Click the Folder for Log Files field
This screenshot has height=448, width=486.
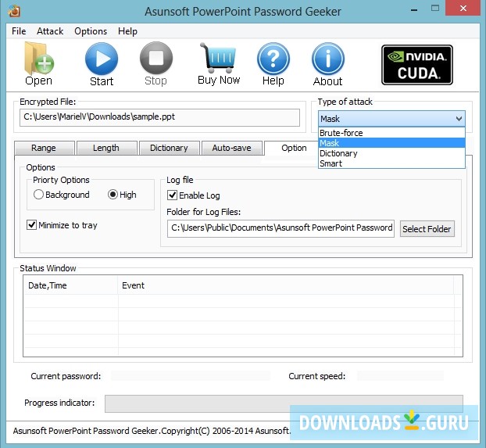(281, 228)
